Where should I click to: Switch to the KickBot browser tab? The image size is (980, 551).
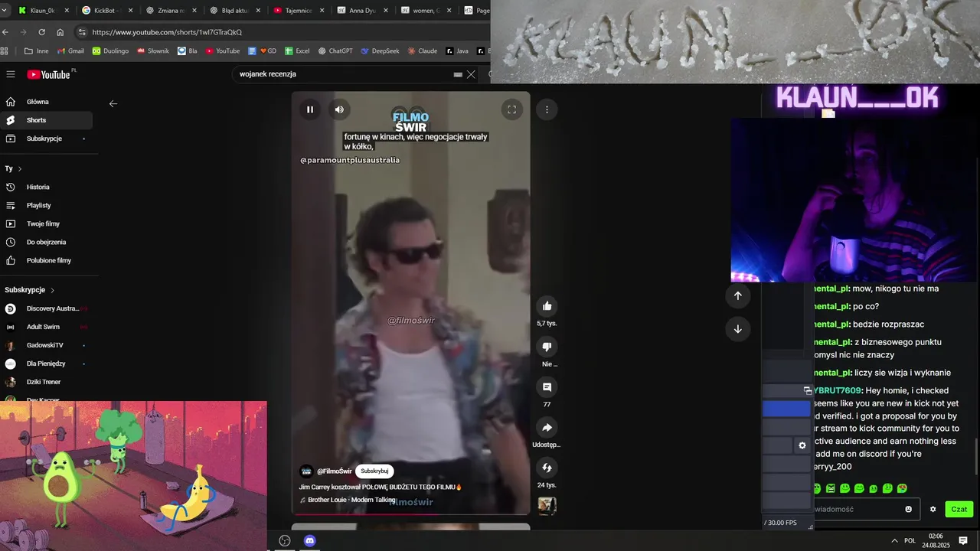point(107,11)
